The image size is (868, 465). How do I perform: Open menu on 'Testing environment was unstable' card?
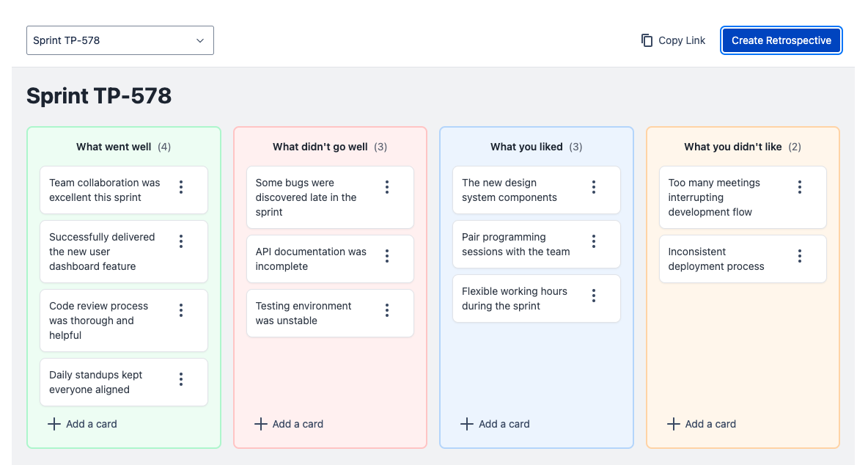[387, 310]
